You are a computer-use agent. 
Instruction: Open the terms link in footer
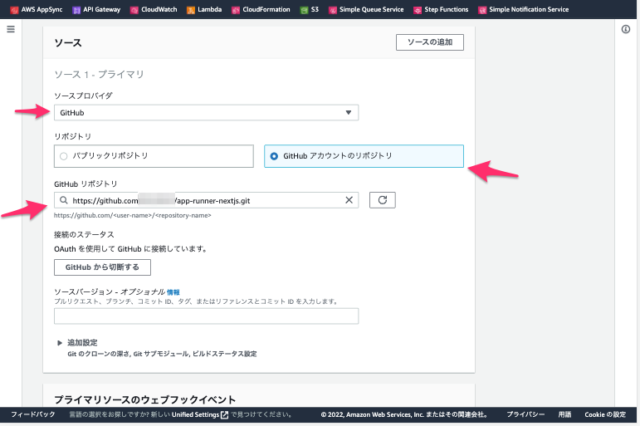(x=564, y=415)
